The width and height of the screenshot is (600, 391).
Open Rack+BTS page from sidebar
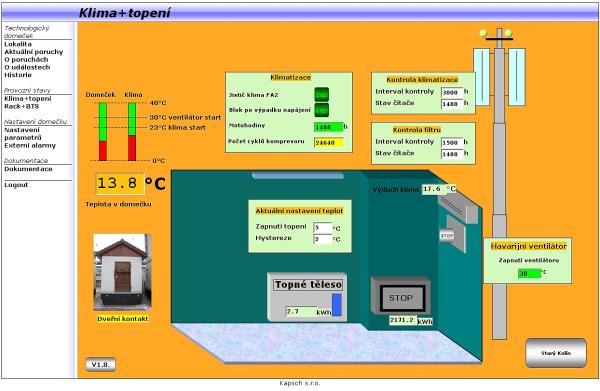(22, 106)
